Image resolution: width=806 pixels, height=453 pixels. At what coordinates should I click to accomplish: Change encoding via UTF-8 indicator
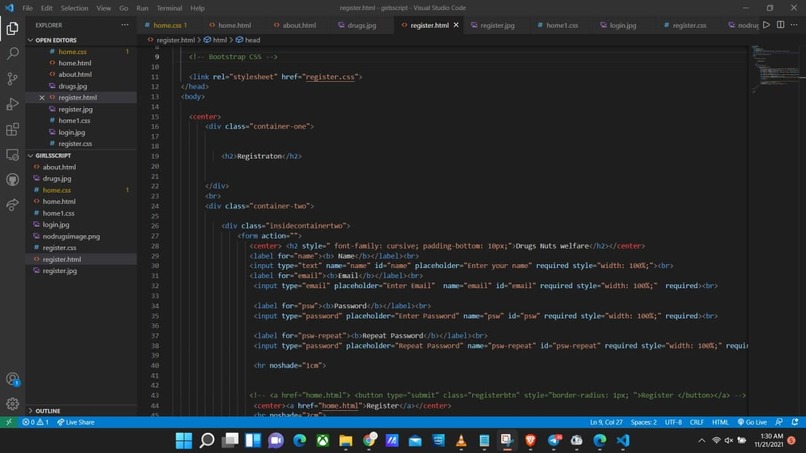pos(673,422)
